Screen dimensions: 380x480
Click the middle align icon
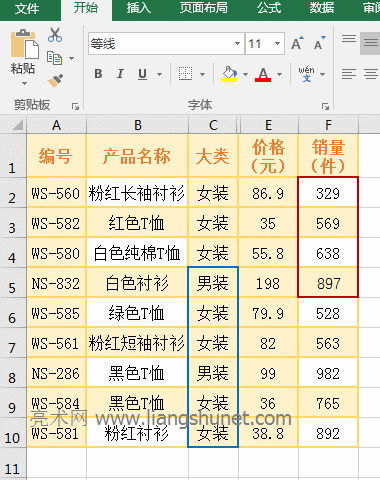(x=370, y=43)
